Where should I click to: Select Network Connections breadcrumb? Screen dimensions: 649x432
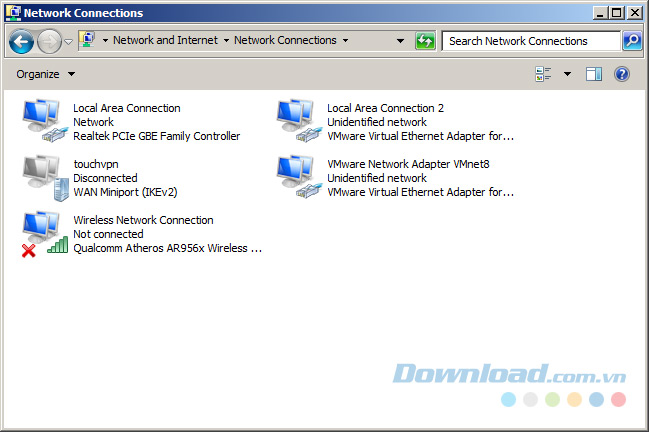(285, 40)
